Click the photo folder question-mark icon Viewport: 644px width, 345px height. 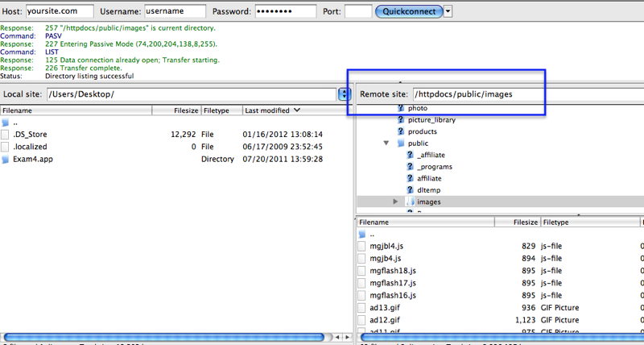[x=401, y=108]
